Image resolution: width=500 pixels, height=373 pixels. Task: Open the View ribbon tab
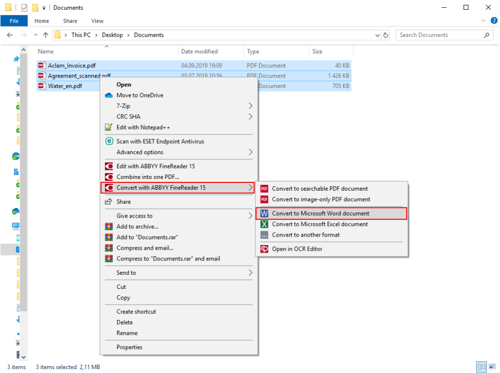point(97,21)
